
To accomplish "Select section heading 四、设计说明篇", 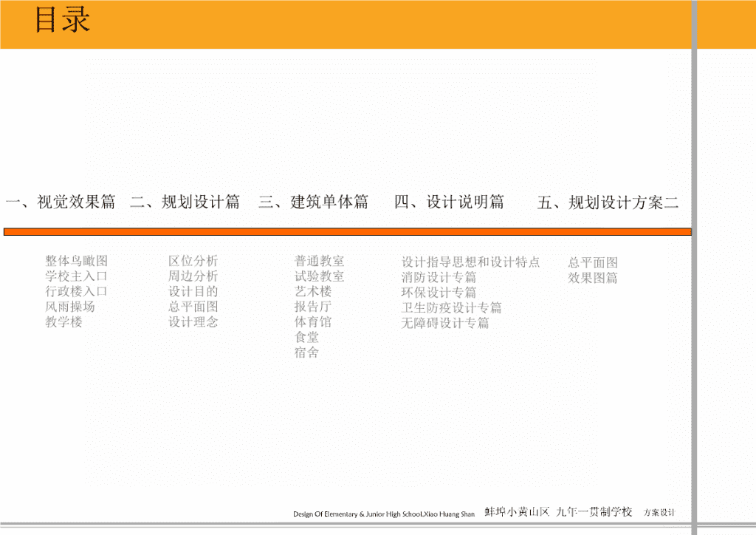I will pyautogui.click(x=450, y=202).
